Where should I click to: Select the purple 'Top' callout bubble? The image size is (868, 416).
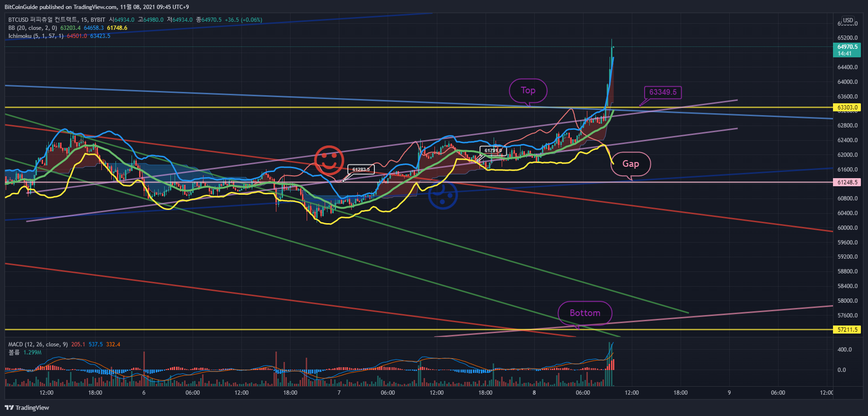click(528, 90)
